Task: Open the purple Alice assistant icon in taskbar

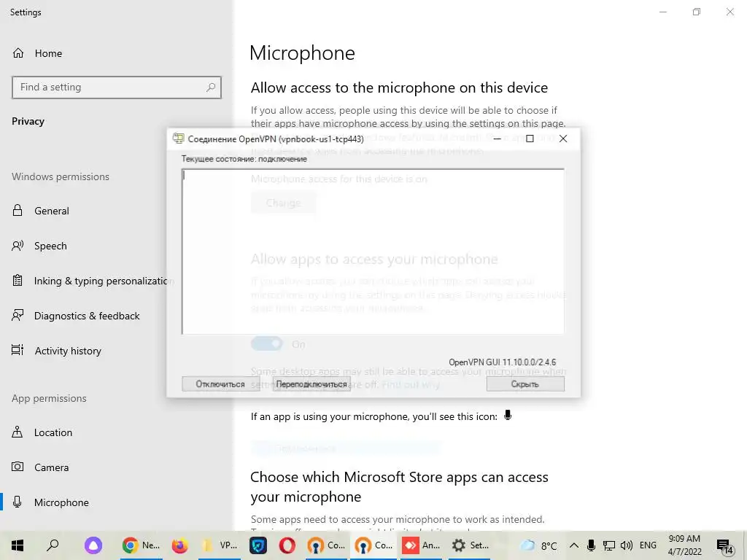Action: (x=93, y=545)
